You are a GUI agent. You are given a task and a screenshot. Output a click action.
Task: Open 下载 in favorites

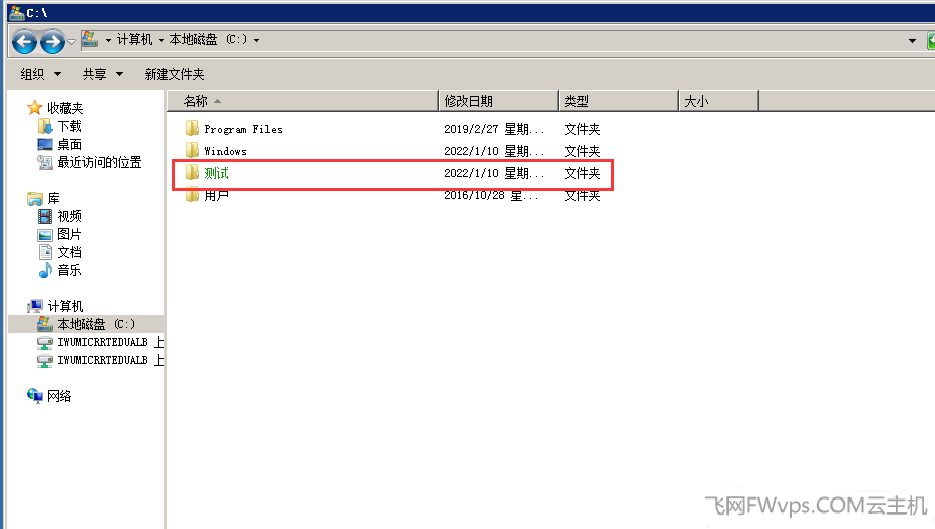click(69, 126)
